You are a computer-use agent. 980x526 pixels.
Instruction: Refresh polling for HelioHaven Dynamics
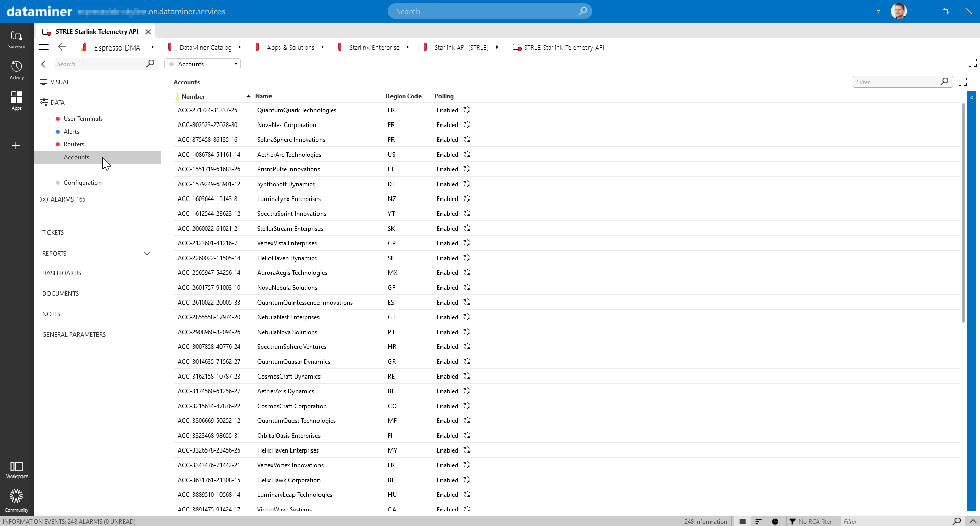(x=467, y=258)
